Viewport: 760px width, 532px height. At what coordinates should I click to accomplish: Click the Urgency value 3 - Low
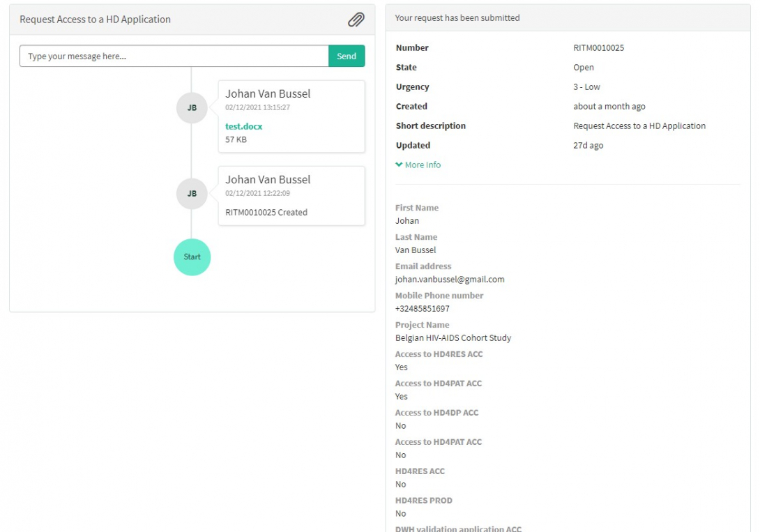586,87
